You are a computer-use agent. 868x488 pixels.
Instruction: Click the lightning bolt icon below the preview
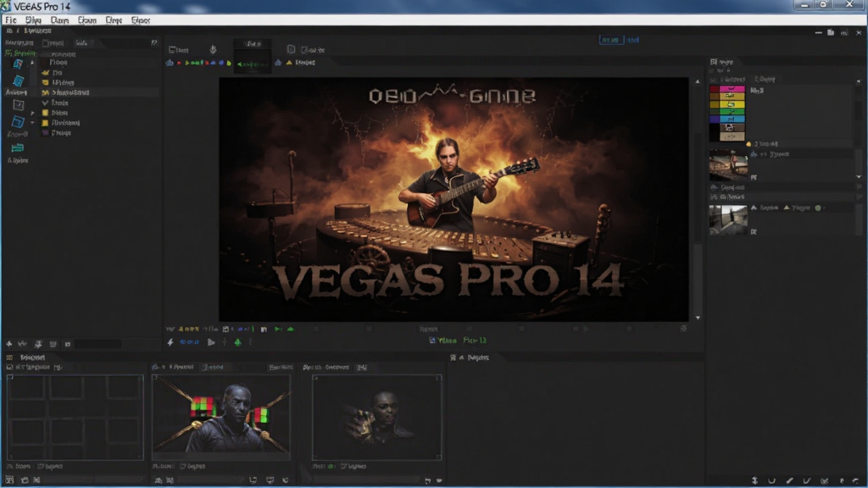click(x=170, y=342)
